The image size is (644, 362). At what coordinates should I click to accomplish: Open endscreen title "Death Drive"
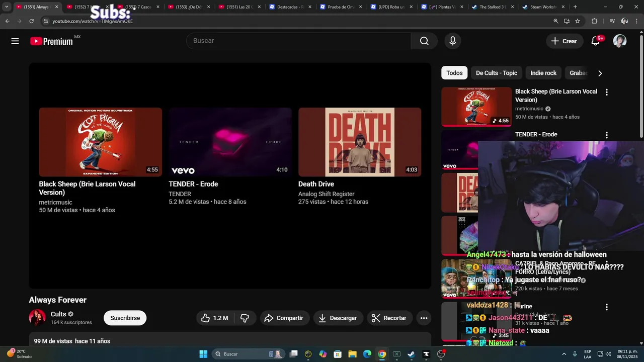316,184
